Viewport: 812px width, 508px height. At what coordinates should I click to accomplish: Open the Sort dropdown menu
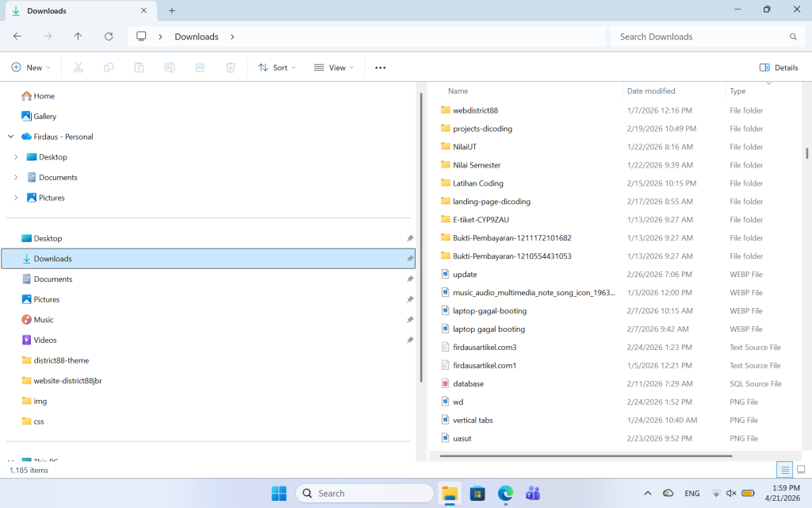point(276,67)
